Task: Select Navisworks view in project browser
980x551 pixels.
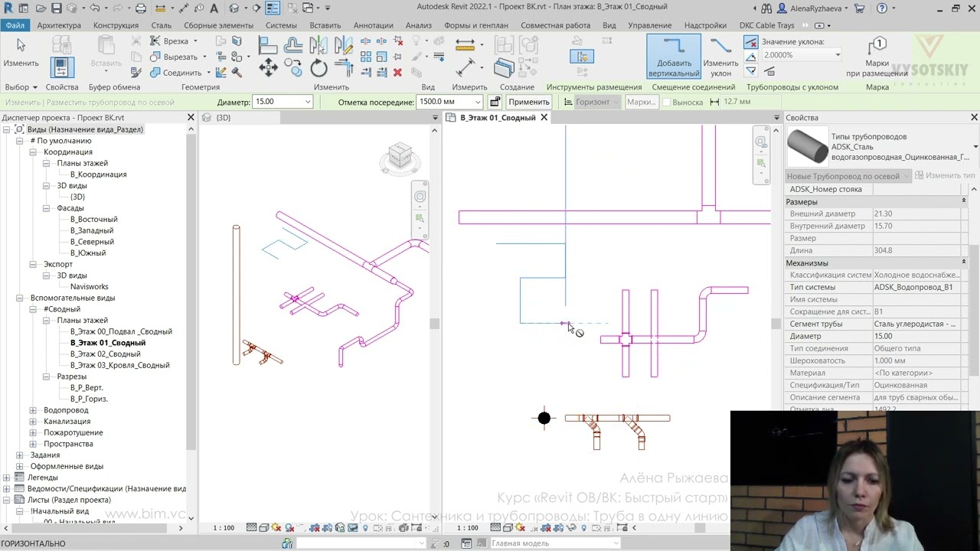Action: pos(90,287)
